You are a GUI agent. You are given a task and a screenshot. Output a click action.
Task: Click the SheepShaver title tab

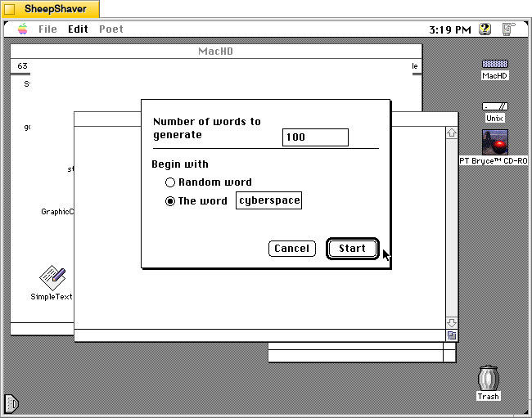point(51,9)
